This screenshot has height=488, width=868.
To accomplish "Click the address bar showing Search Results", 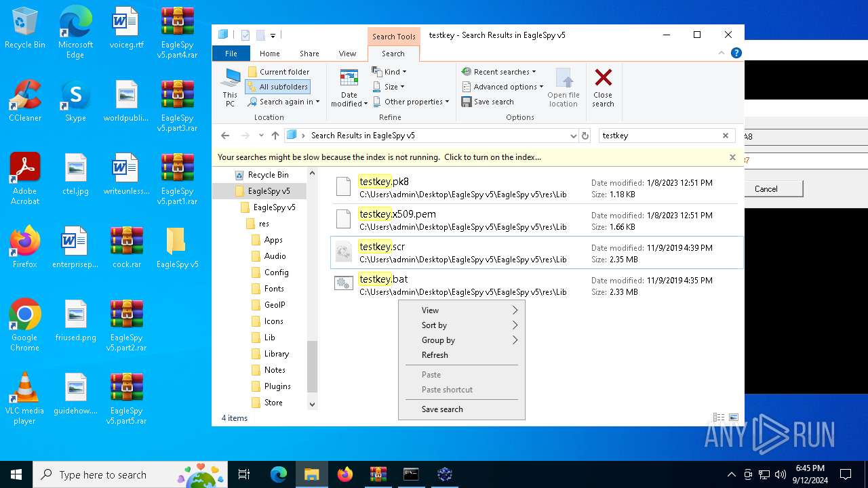I will pyautogui.click(x=431, y=136).
